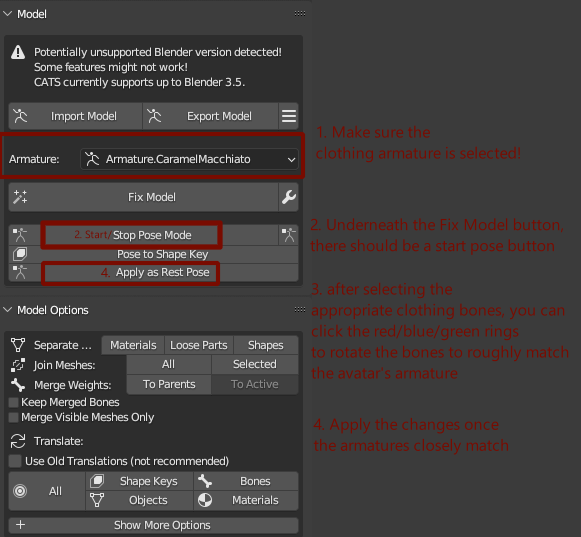Click the pose icon right of Stop Pose Mode

pyautogui.click(x=289, y=235)
